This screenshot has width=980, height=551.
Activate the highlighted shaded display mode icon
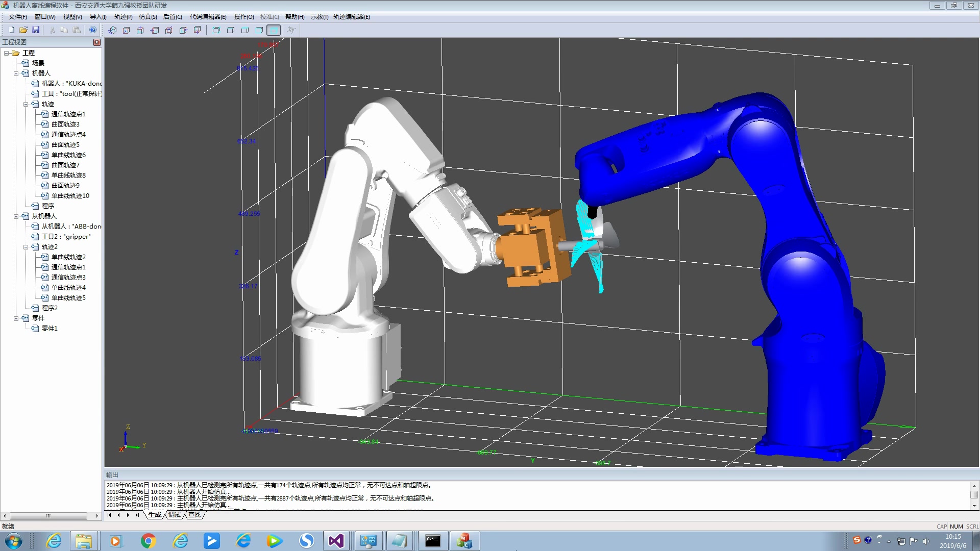pos(274,30)
